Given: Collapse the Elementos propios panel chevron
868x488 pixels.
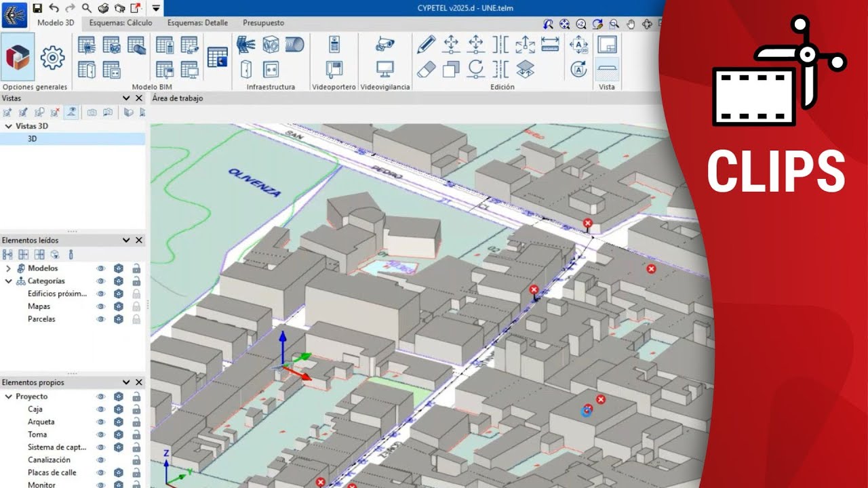Looking at the screenshot, I should 126,383.
